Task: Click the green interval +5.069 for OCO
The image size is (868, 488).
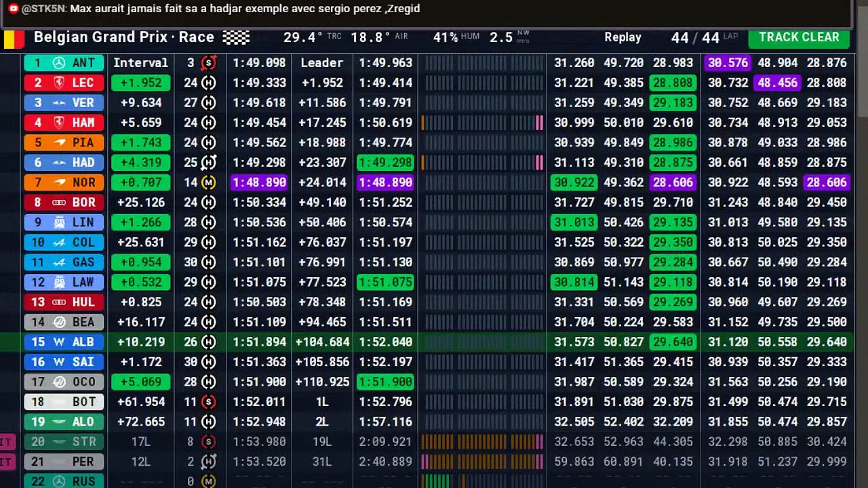Action: (141, 382)
